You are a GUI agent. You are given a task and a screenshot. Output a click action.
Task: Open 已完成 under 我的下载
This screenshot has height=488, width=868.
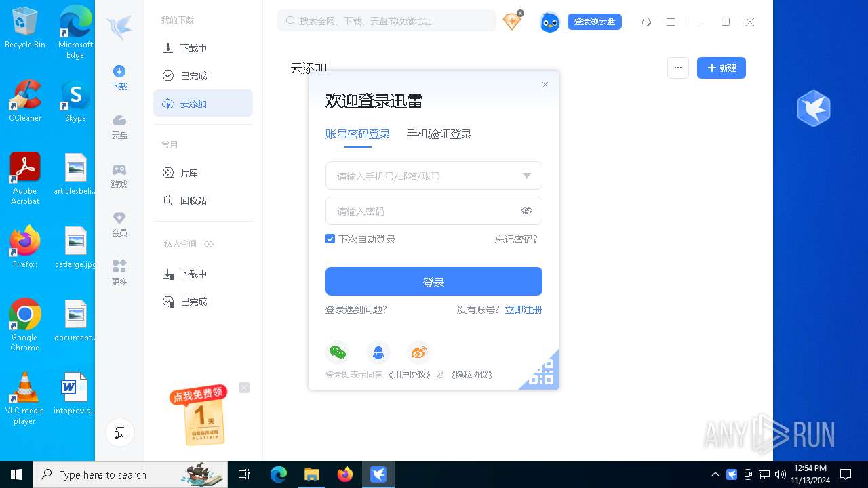pos(203,76)
